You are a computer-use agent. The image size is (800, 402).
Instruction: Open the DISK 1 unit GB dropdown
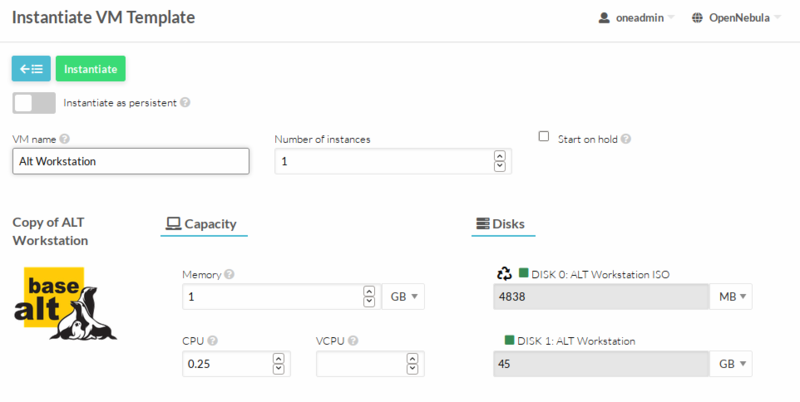[x=731, y=364]
